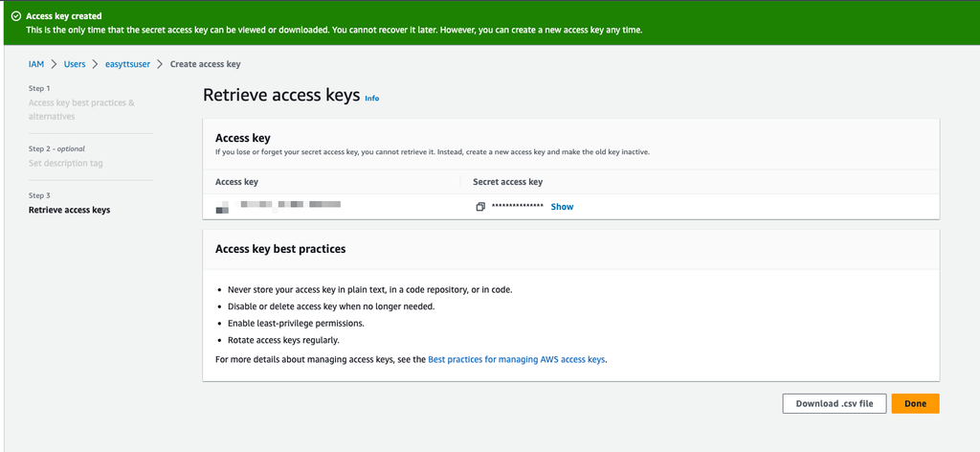
Task: Click the Retrieve access keys page heading
Action: (x=282, y=95)
